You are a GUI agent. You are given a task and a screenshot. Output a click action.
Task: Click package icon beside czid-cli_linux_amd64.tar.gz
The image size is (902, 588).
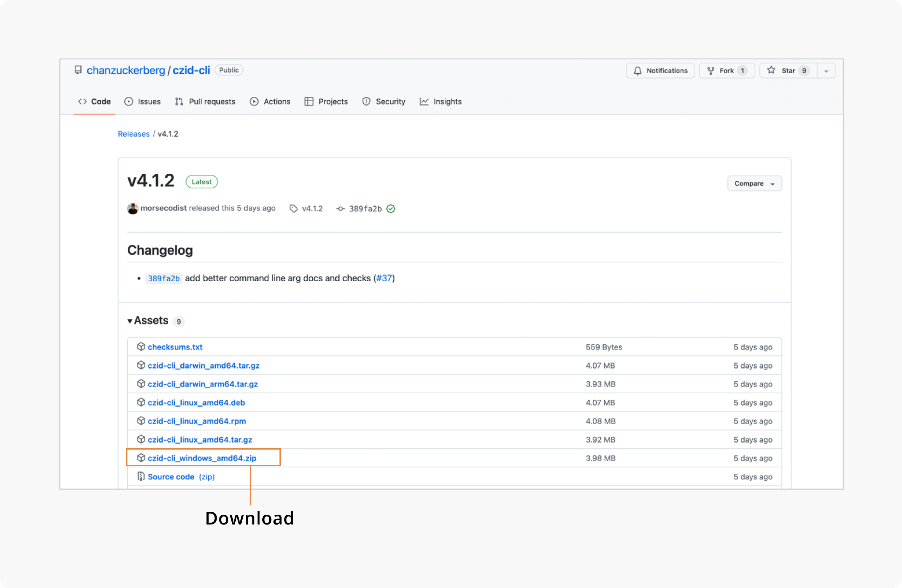tap(141, 439)
